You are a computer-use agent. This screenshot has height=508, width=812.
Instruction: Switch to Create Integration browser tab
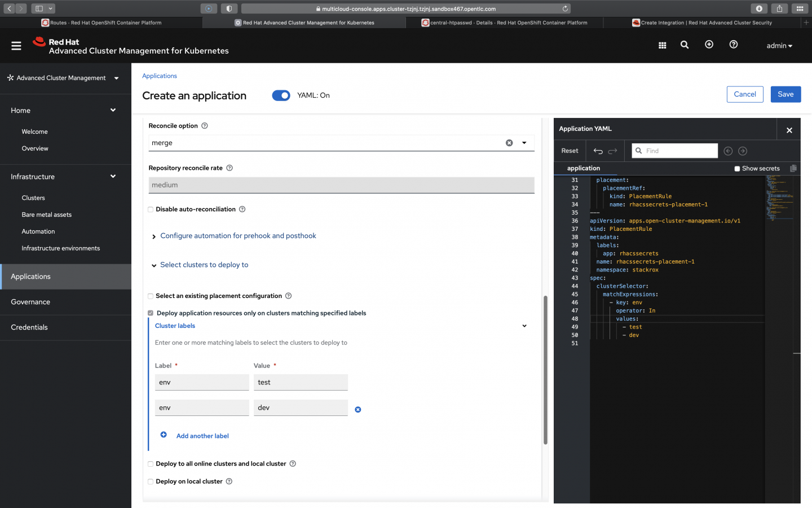pyautogui.click(x=702, y=23)
